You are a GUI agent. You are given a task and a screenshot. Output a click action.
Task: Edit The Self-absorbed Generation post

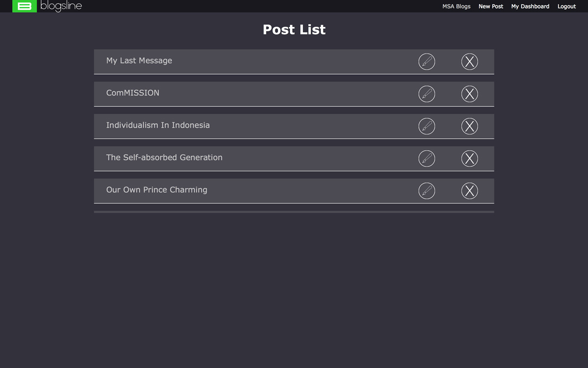coord(427,158)
